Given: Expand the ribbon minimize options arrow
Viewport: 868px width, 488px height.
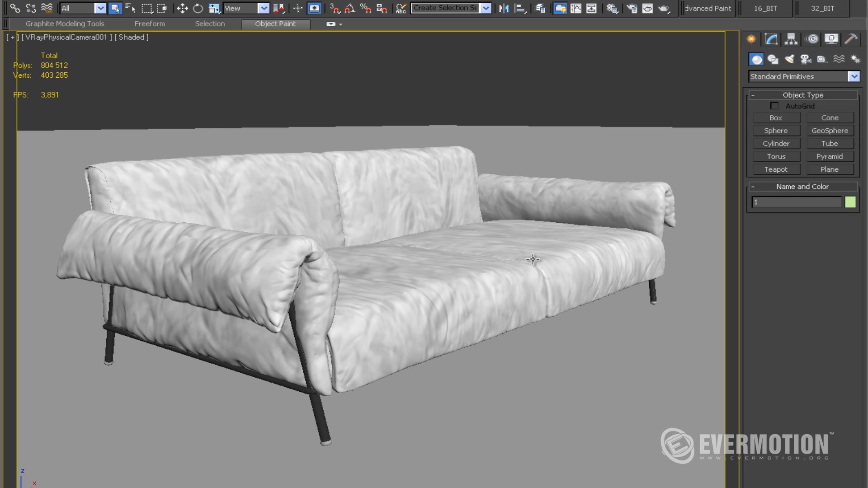Looking at the screenshot, I should [340, 24].
